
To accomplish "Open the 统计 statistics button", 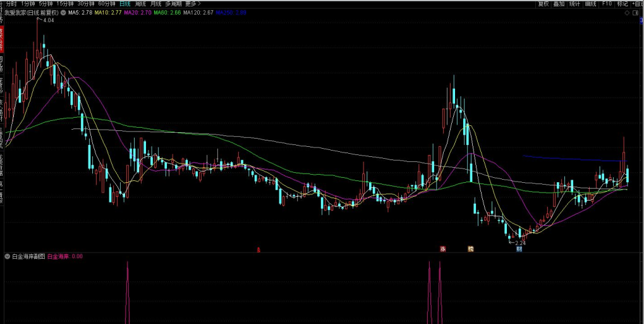I will pos(574,4).
